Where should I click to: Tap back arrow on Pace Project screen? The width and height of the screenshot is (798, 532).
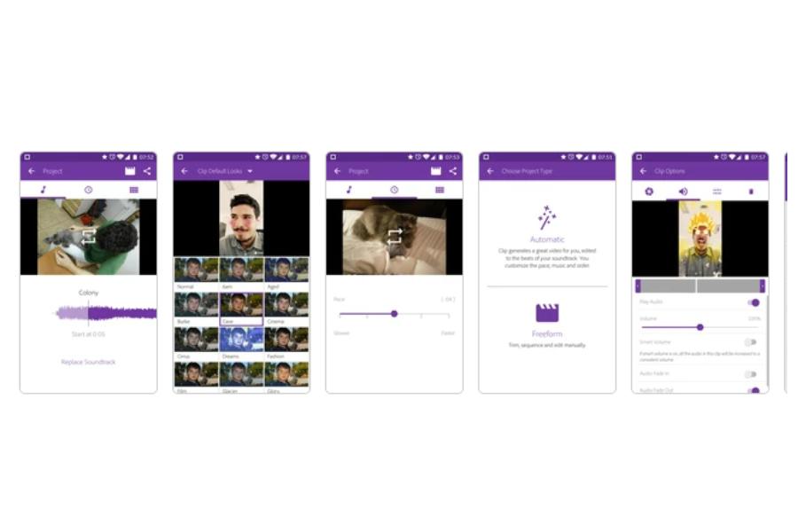(x=337, y=171)
